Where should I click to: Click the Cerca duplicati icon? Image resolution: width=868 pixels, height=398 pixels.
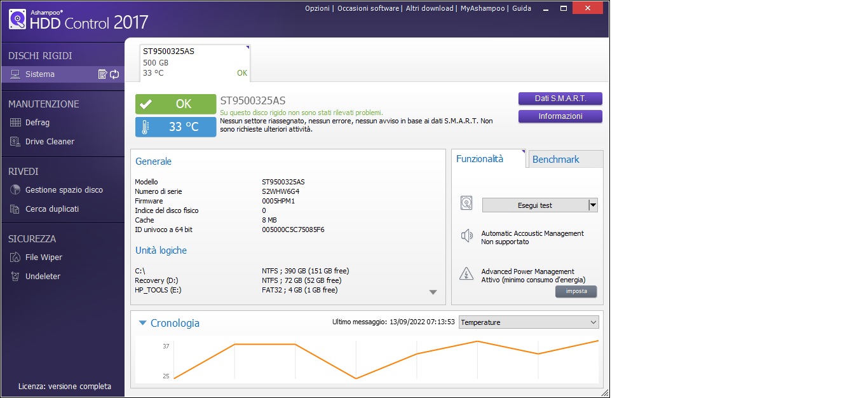click(15, 209)
